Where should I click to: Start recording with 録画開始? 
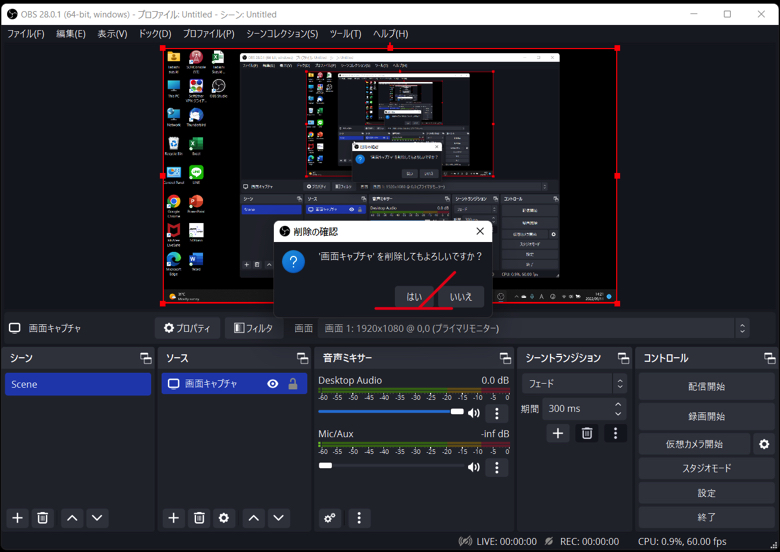pyautogui.click(x=706, y=417)
